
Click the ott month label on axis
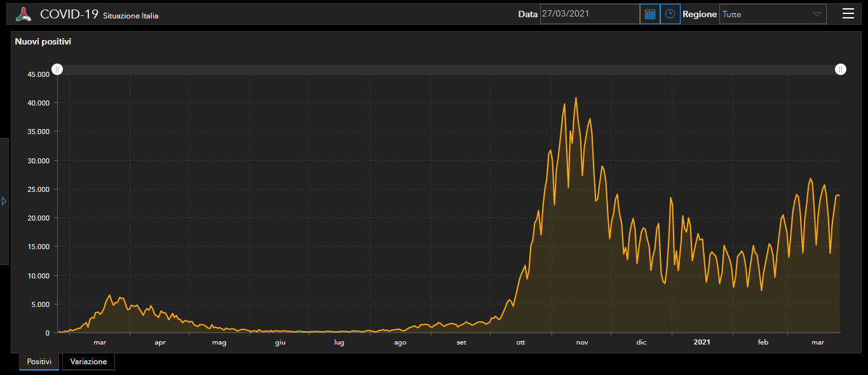coord(520,343)
